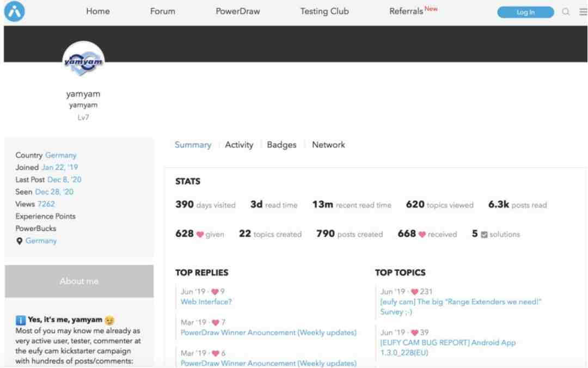Click the Views 7262 link
Viewport: 588px width, 368px height.
coord(46,204)
